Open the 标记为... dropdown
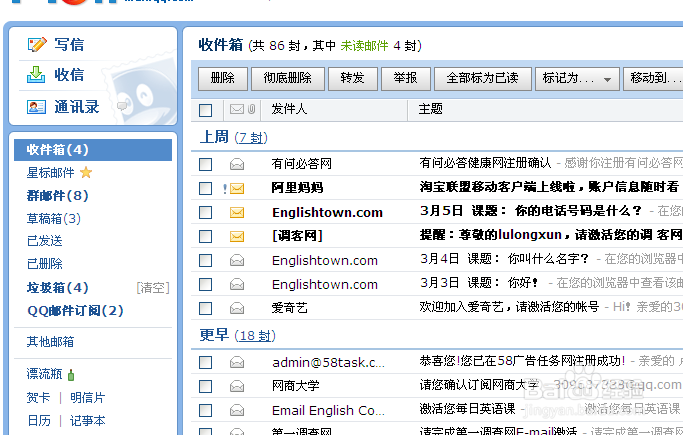The width and height of the screenshot is (683, 435). point(577,79)
